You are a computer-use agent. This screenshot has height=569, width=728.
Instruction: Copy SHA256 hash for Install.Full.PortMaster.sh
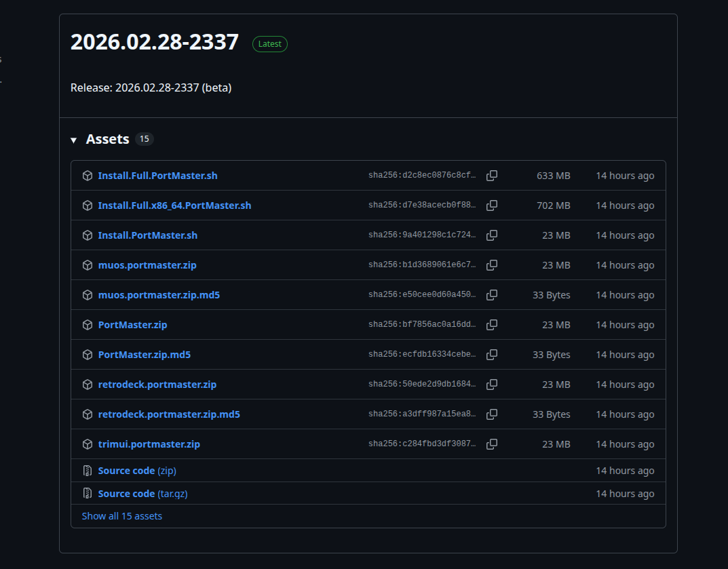(492, 176)
